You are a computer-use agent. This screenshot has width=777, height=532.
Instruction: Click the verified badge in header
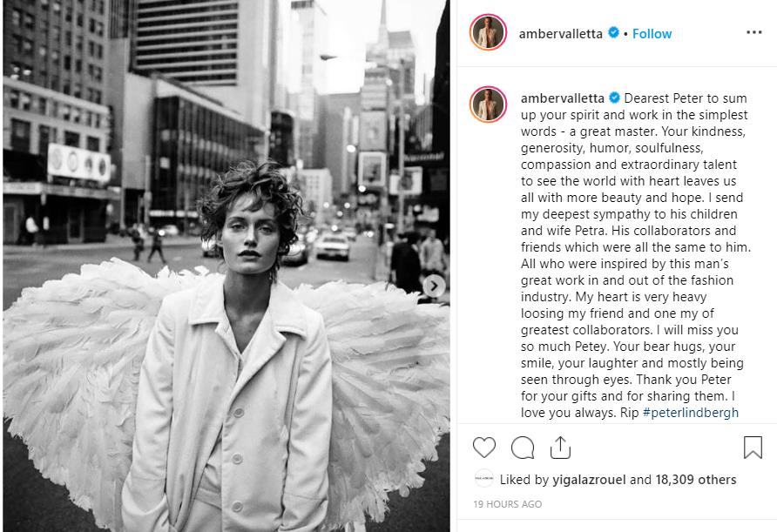coord(613,33)
